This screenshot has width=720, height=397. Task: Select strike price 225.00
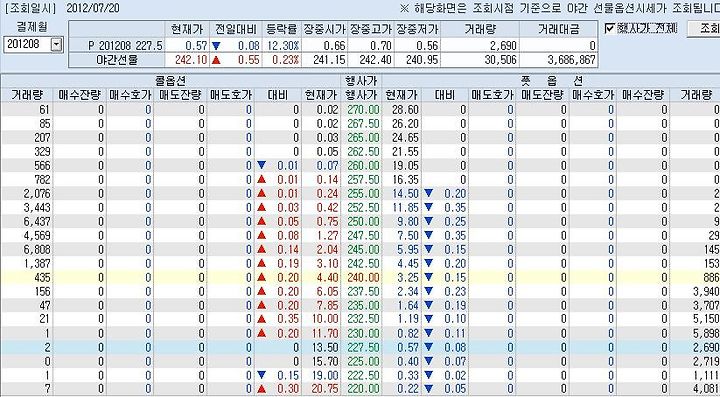point(363,362)
